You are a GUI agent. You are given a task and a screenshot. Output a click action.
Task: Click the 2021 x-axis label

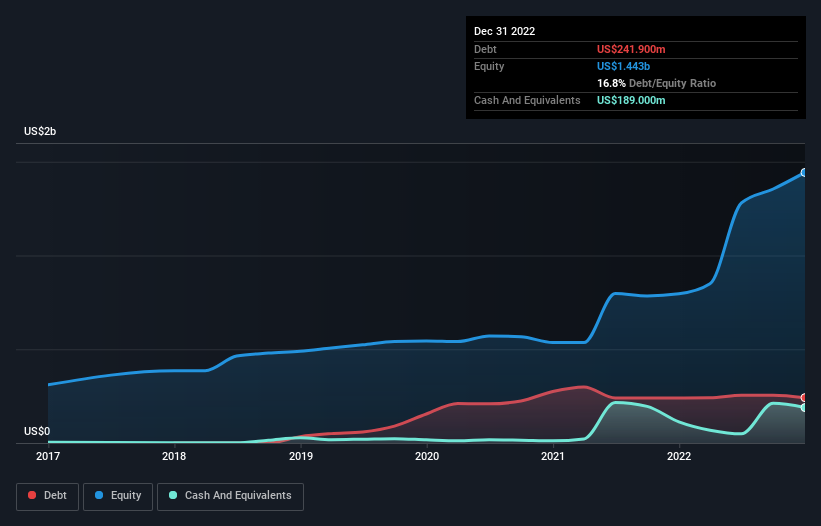(x=553, y=456)
